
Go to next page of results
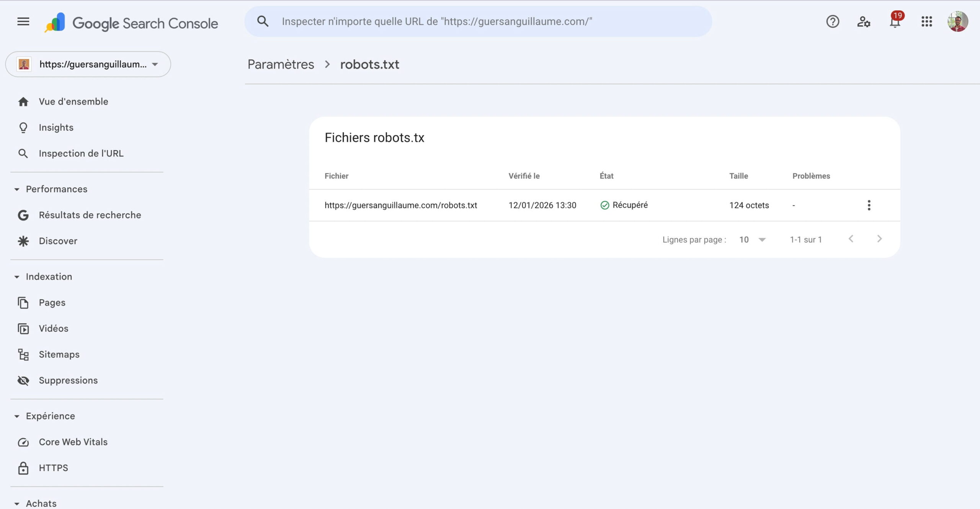[x=879, y=239]
